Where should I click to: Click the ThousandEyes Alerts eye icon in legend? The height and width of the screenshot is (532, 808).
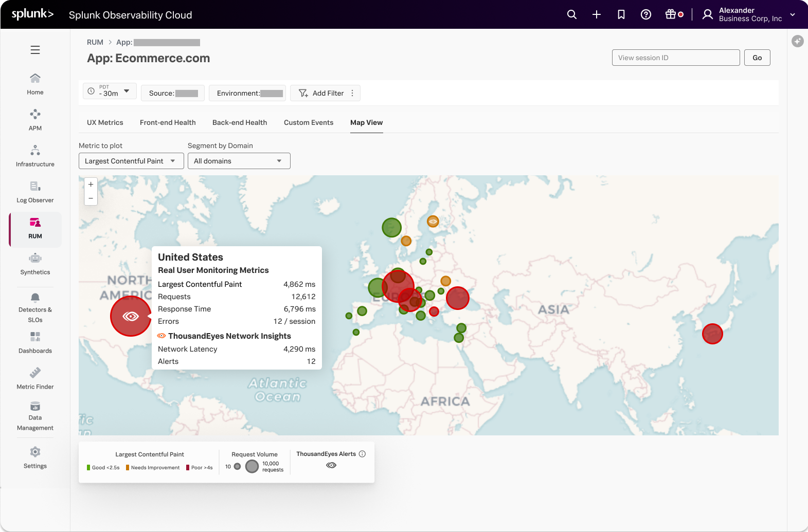tap(331, 465)
